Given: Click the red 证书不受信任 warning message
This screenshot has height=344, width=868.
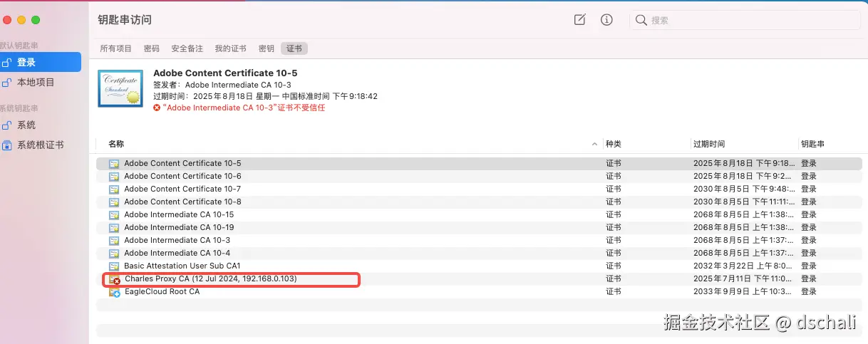Looking at the screenshot, I should coord(244,108).
